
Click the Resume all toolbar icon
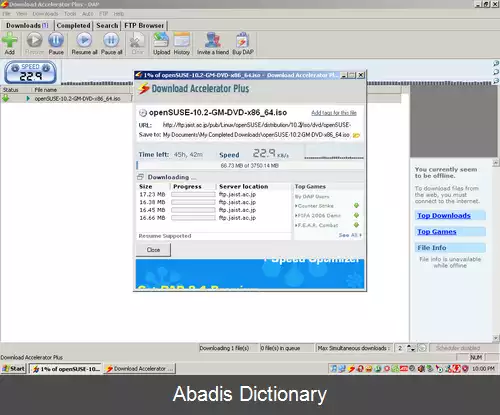pyautogui.click(x=84, y=40)
